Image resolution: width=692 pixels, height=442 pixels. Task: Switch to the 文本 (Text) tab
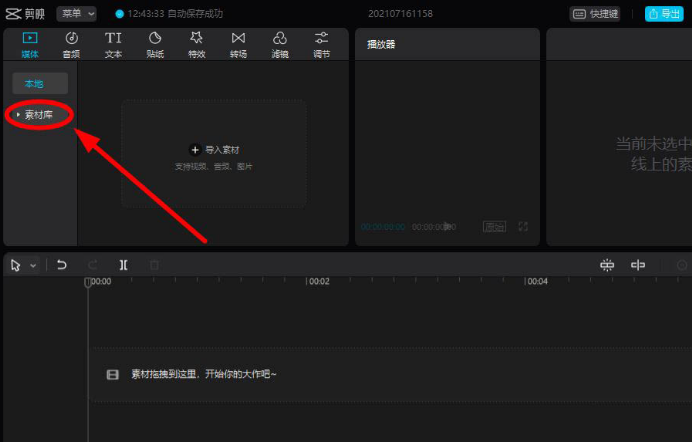(113, 45)
